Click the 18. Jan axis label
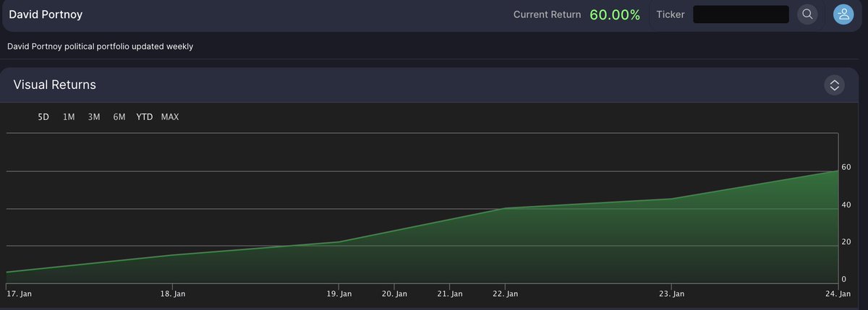Viewport: 868px width, 310px height. click(x=173, y=294)
